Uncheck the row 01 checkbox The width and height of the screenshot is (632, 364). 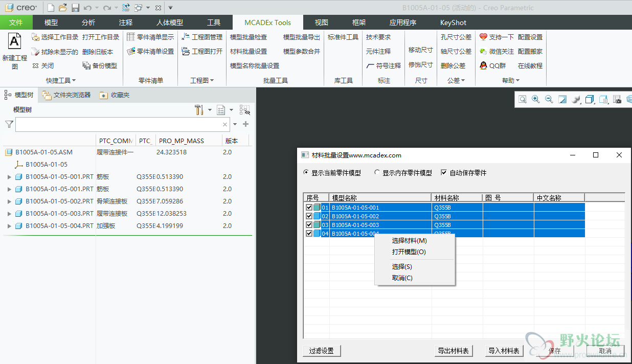click(x=309, y=208)
